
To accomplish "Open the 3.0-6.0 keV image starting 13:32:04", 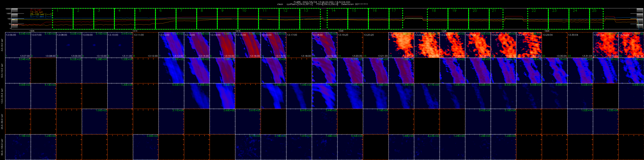I will 631,45.
